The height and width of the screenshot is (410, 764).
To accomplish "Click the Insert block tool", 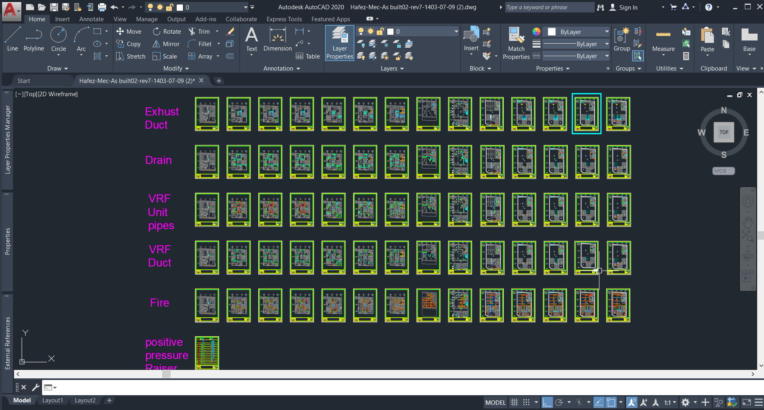I will [471, 39].
